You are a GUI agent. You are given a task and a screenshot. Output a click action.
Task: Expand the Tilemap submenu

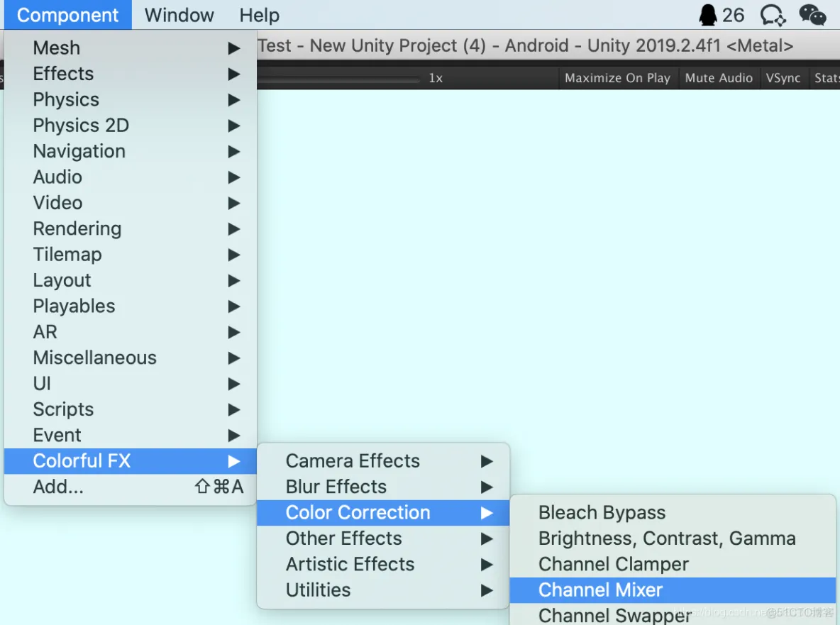tap(130, 254)
